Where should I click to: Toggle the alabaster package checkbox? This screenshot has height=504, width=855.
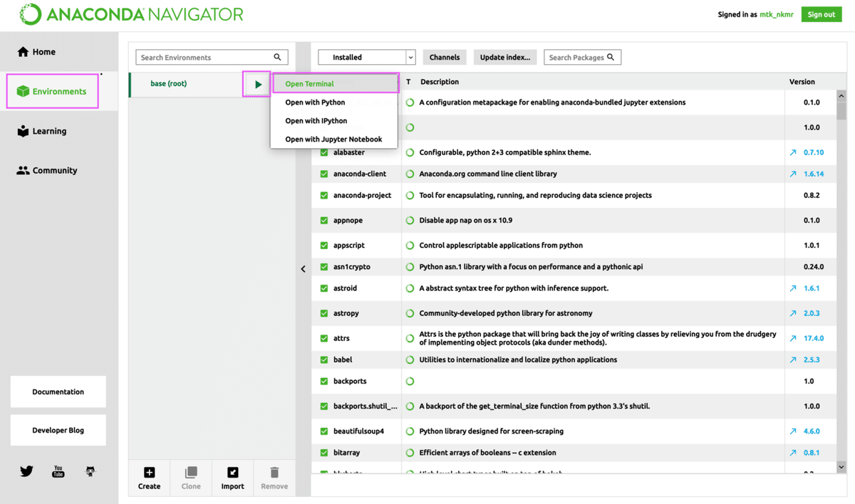(324, 152)
